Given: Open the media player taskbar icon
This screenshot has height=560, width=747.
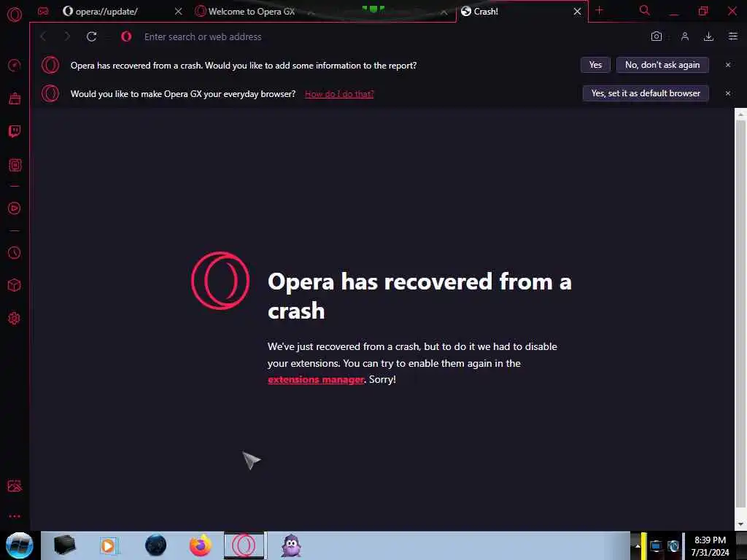Looking at the screenshot, I should (x=109, y=545).
